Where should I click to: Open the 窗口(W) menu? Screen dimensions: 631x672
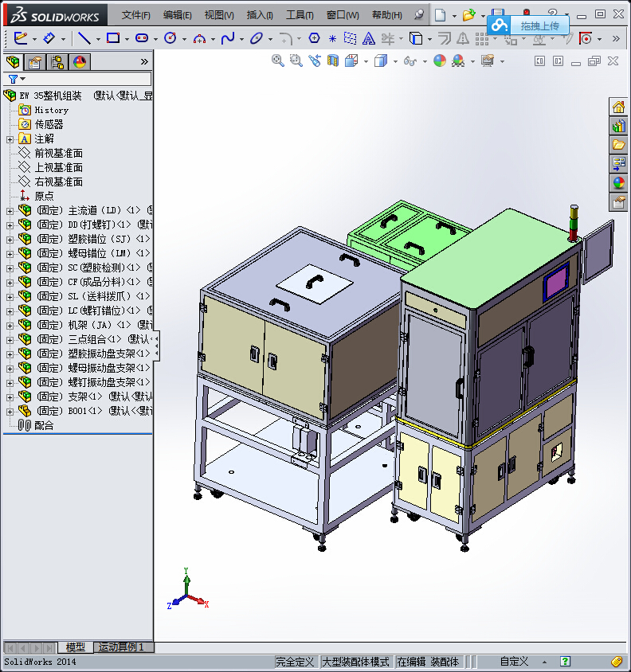[343, 15]
